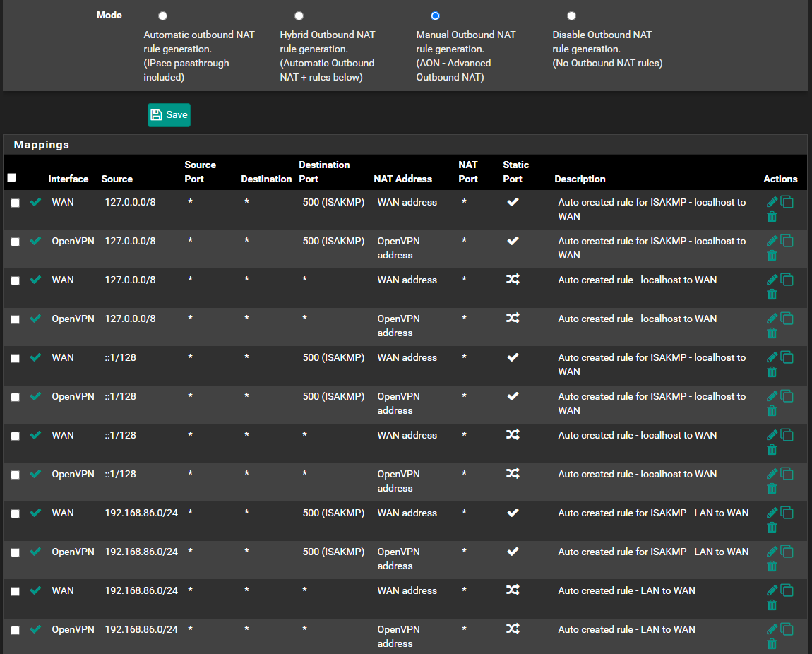Tick checkbox for WAN ::1/128 non-ISAKMP rule
This screenshot has width=812, height=654.
click(x=16, y=436)
